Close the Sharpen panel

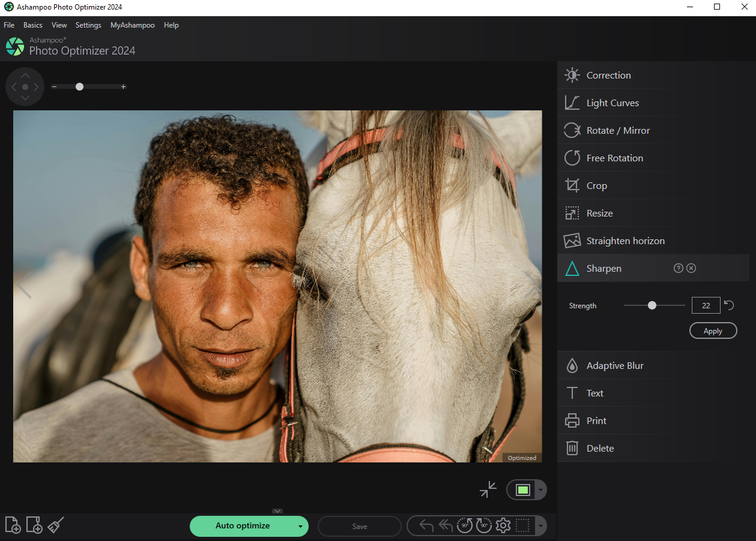click(x=691, y=268)
